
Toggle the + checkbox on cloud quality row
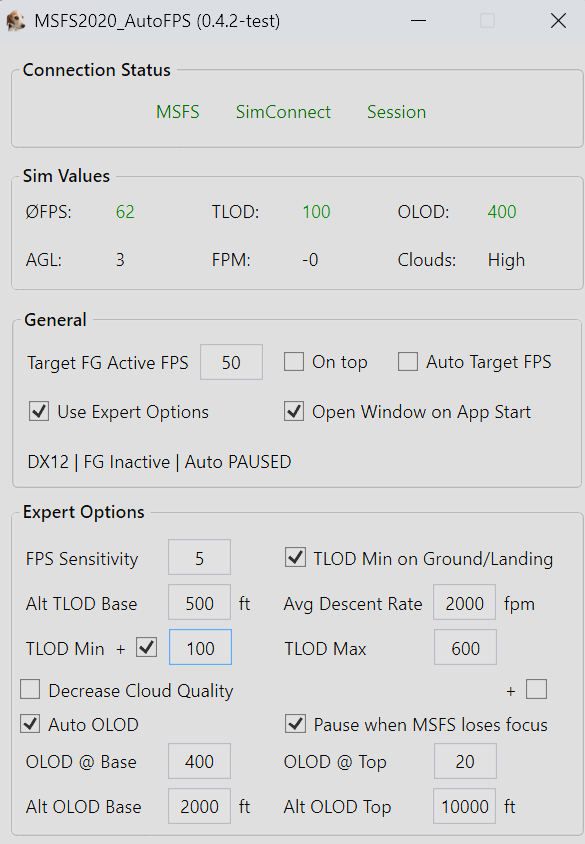click(537, 689)
